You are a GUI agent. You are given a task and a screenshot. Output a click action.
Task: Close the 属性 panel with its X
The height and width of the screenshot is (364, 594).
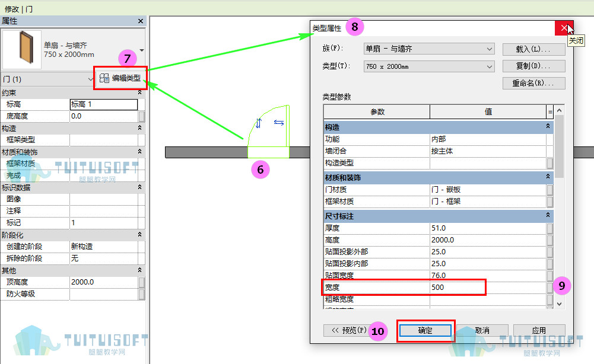point(141,21)
